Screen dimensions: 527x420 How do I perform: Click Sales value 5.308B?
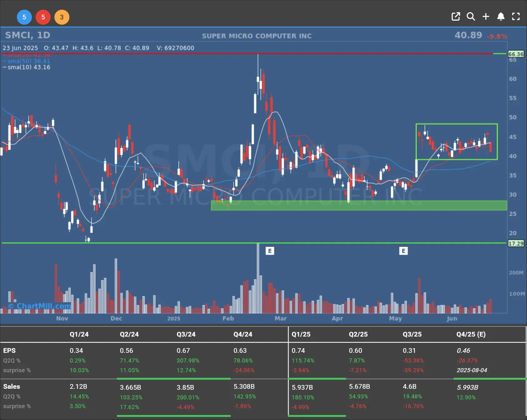click(x=244, y=386)
